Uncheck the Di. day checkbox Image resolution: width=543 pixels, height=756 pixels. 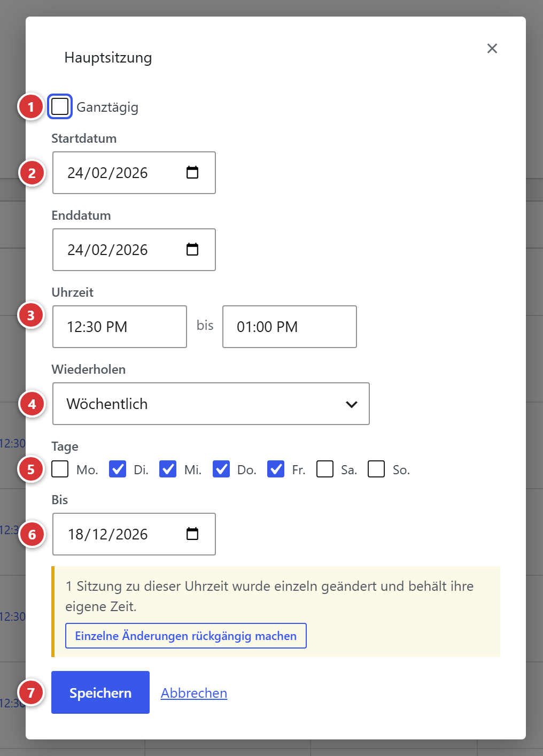(x=118, y=469)
